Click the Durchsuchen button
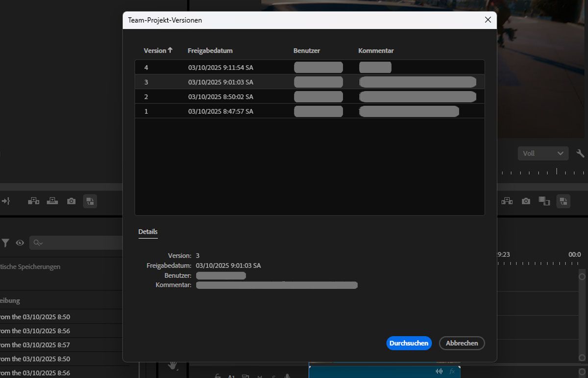The width and height of the screenshot is (588, 378). (x=409, y=343)
